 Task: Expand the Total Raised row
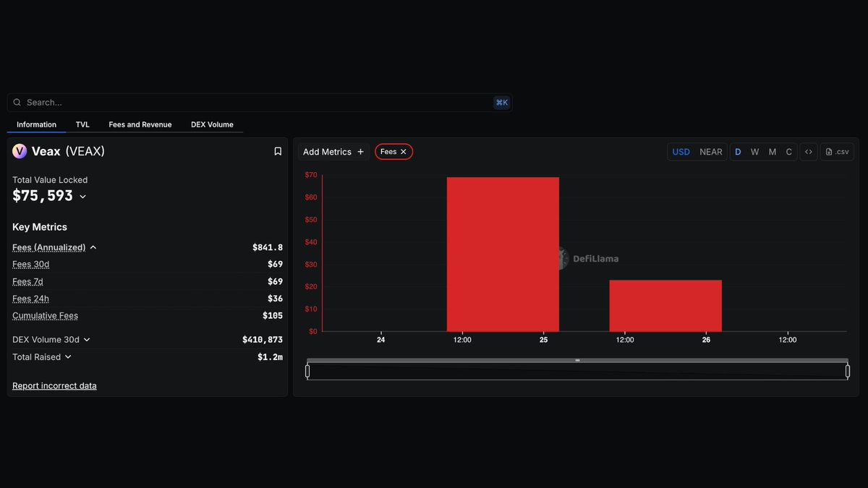click(x=68, y=357)
